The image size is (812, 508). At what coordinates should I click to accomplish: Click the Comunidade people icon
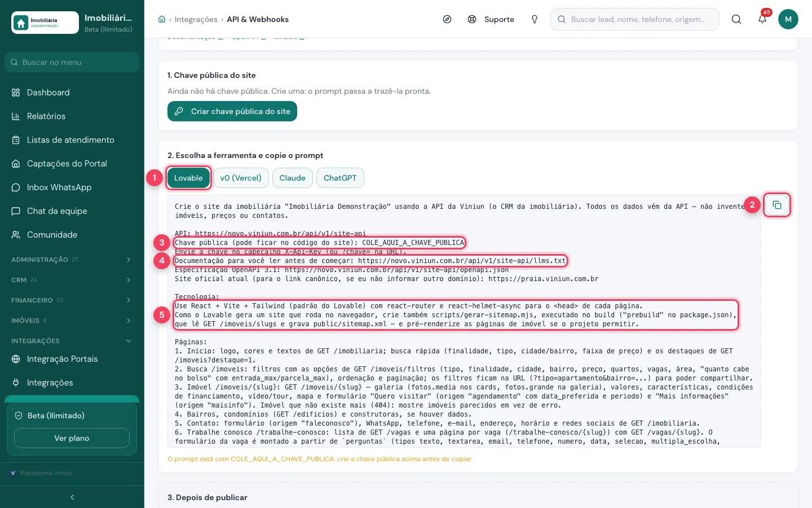16,235
